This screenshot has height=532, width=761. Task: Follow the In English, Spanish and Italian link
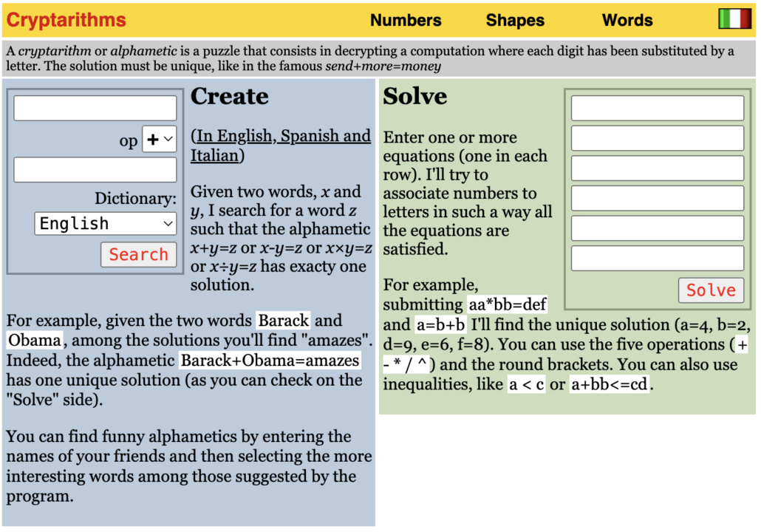[x=280, y=146]
